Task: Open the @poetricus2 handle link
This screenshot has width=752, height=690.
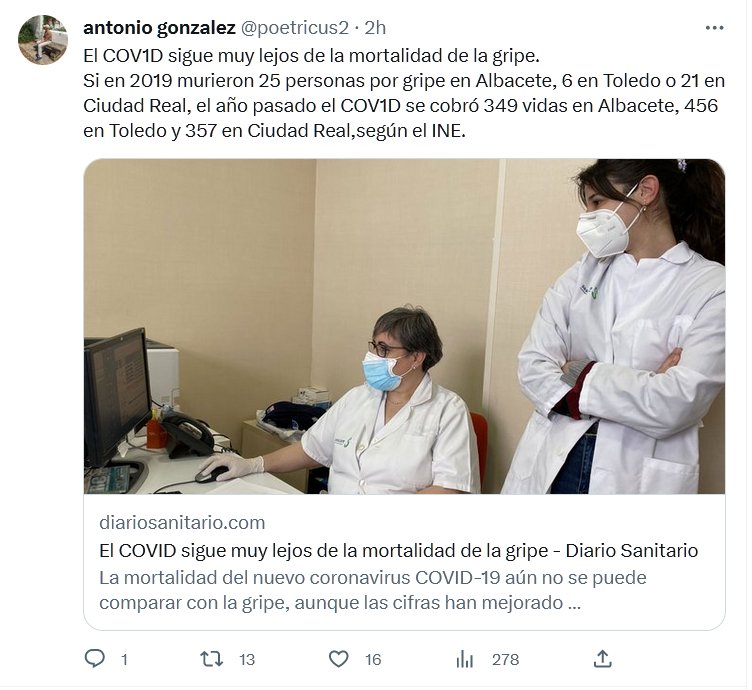Action: [x=294, y=28]
